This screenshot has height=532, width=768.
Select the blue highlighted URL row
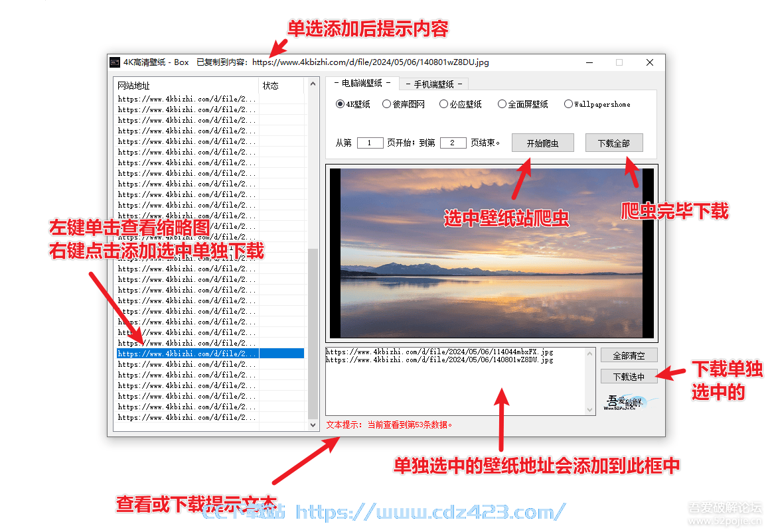tap(210, 354)
